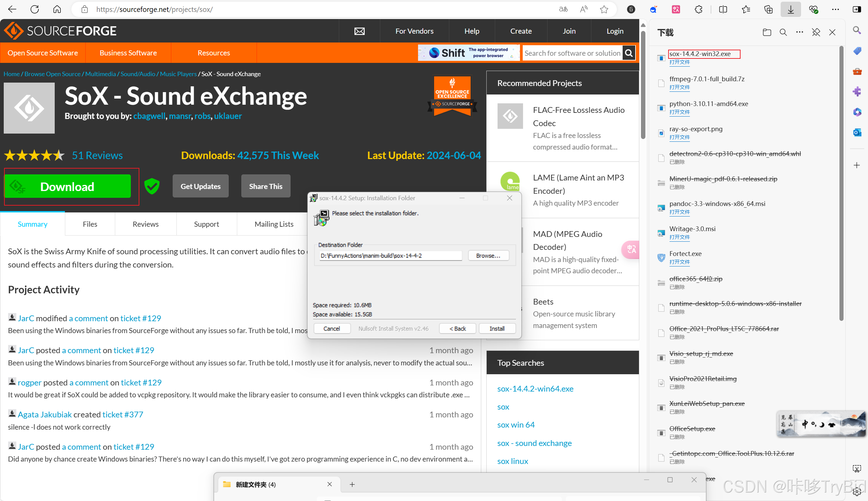Click Cancel in sox setup dialog

click(x=332, y=329)
